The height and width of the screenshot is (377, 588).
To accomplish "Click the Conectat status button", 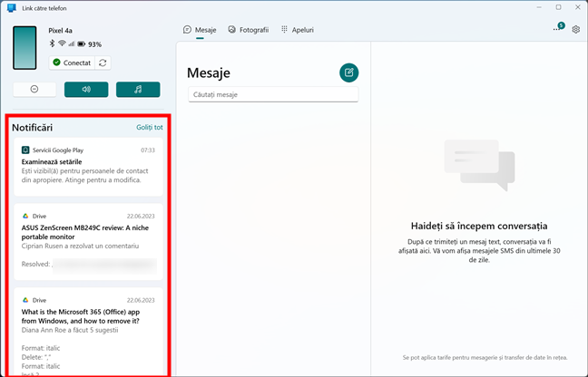I will [x=72, y=63].
